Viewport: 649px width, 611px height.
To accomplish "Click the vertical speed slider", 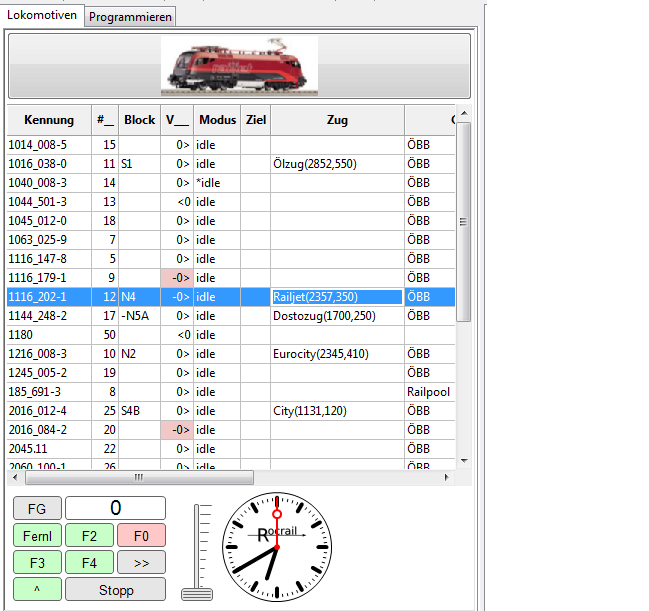I will (x=203, y=550).
